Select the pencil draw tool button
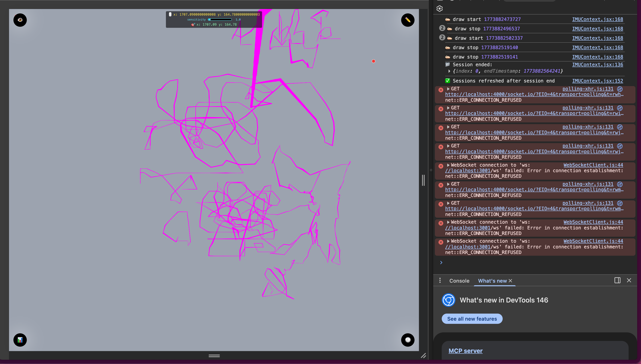641x364 pixels. (x=408, y=20)
